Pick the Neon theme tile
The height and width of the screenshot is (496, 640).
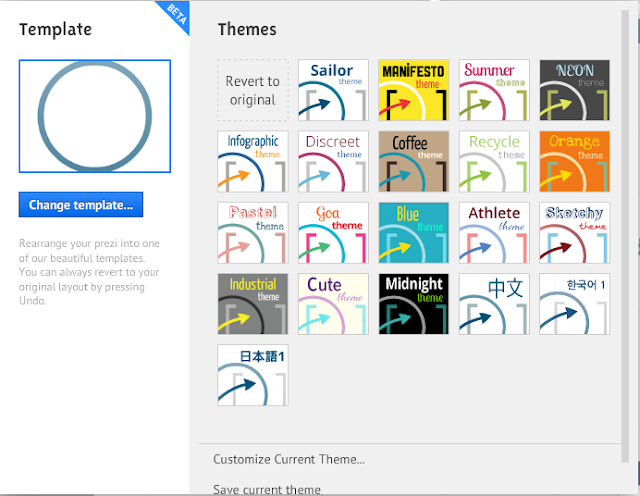574,90
